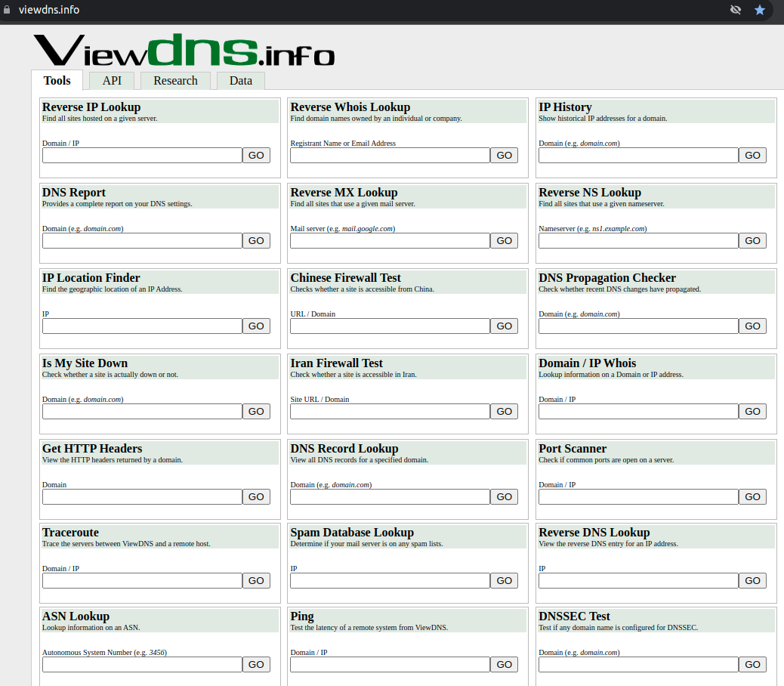This screenshot has height=686, width=784.
Task: Focus the DNSSEC Test domain field
Action: pyautogui.click(x=638, y=665)
